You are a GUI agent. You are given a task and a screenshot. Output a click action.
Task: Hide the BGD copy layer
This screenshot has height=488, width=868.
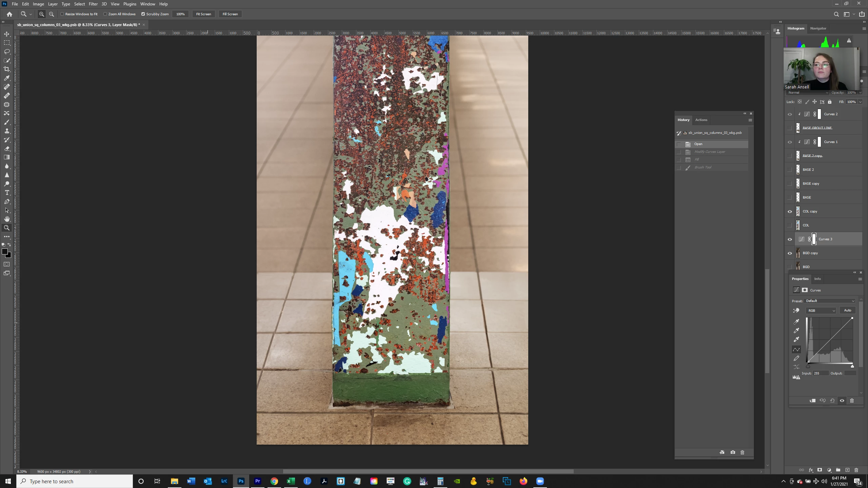tap(790, 253)
